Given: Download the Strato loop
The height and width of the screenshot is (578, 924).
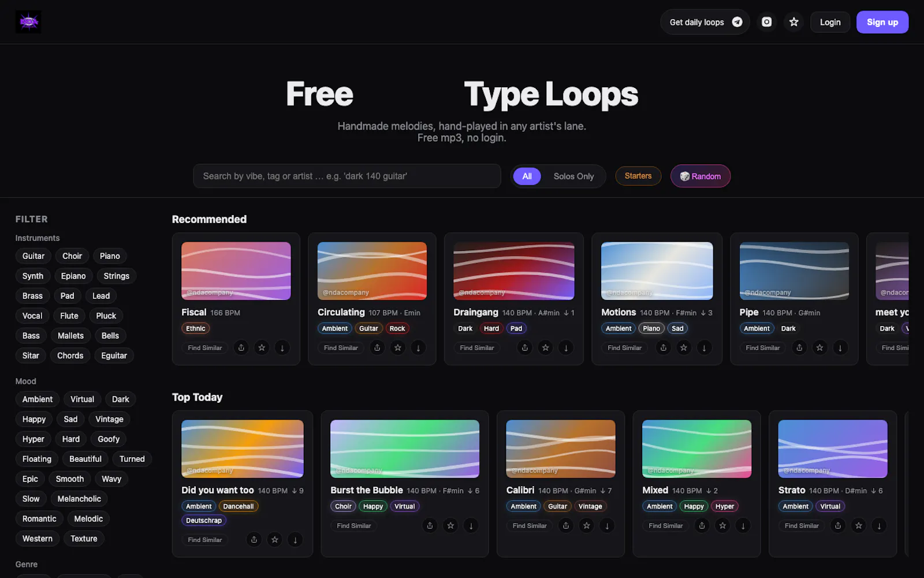Looking at the screenshot, I should pos(880,525).
